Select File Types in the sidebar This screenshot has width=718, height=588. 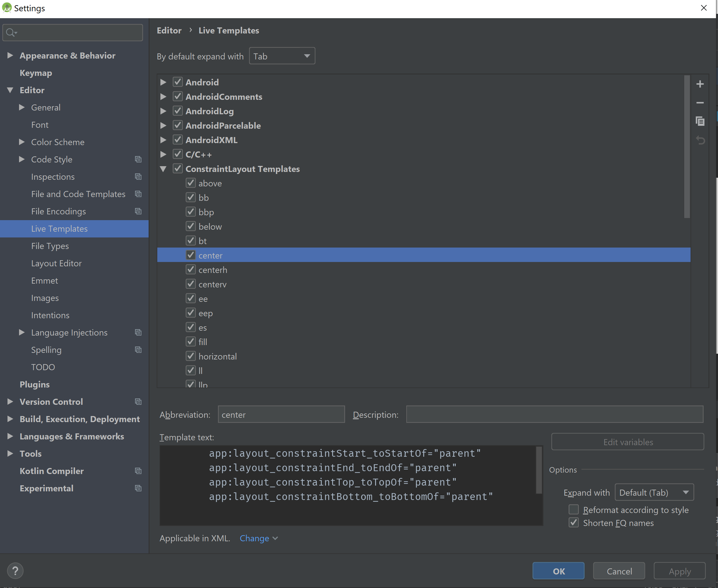[50, 246]
